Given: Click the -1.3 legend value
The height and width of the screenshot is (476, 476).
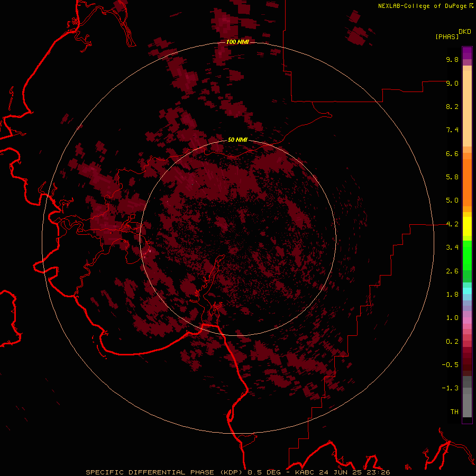Looking at the screenshot, I should tap(450, 388).
